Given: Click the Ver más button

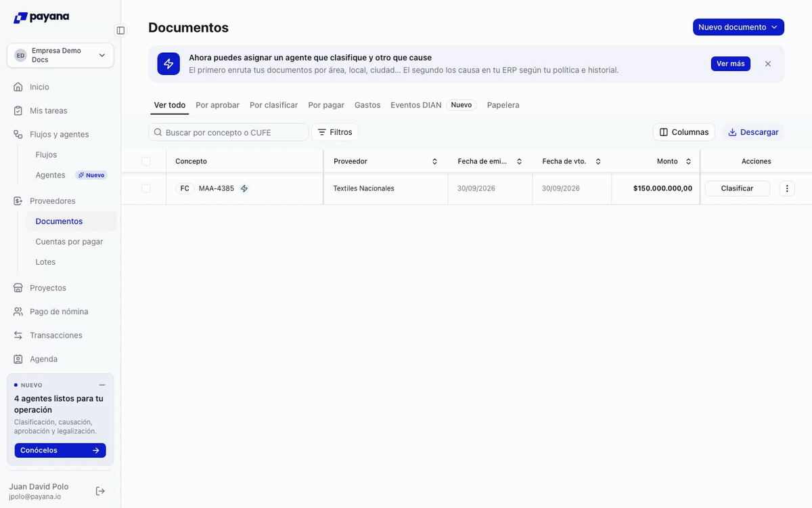Looking at the screenshot, I should pyautogui.click(x=730, y=64).
